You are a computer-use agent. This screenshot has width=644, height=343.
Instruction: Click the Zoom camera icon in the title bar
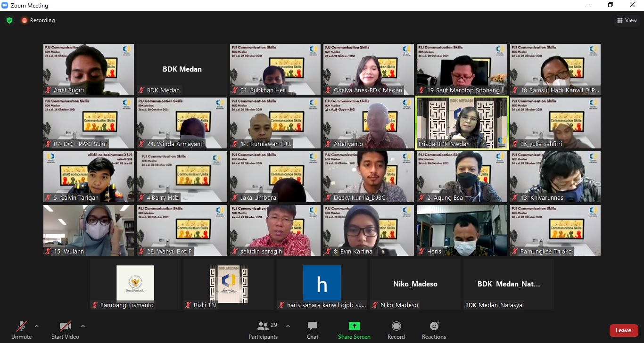point(5,5)
